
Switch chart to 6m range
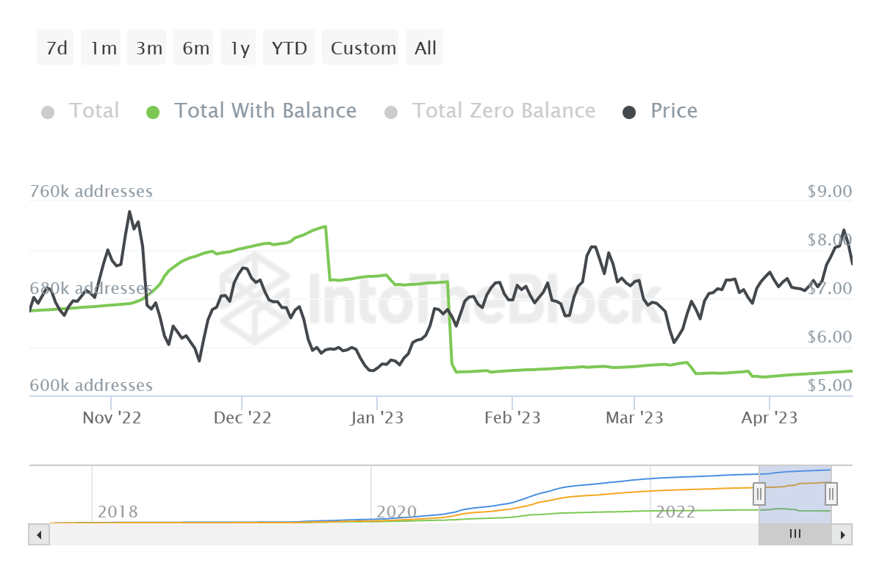196,49
